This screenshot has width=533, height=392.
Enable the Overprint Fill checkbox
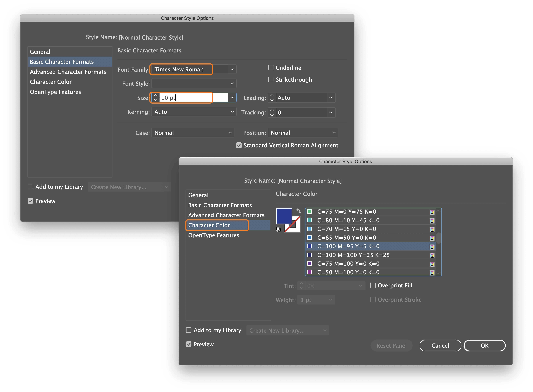[x=373, y=285]
